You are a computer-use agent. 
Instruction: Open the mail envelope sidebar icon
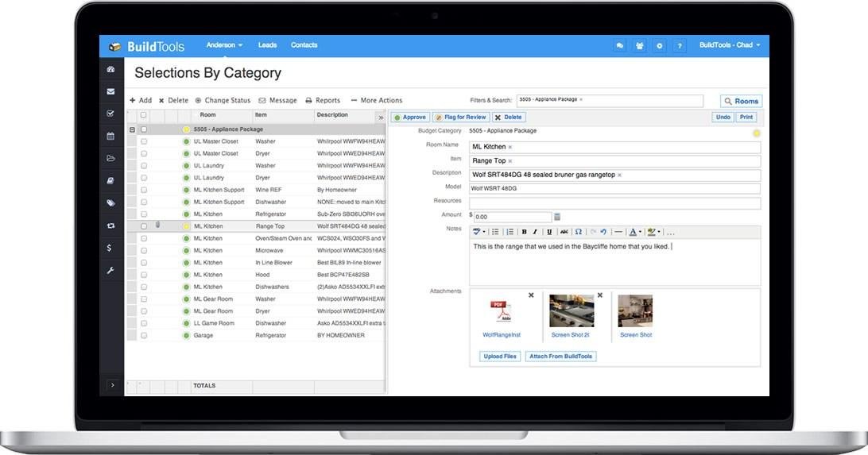click(110, 91)
